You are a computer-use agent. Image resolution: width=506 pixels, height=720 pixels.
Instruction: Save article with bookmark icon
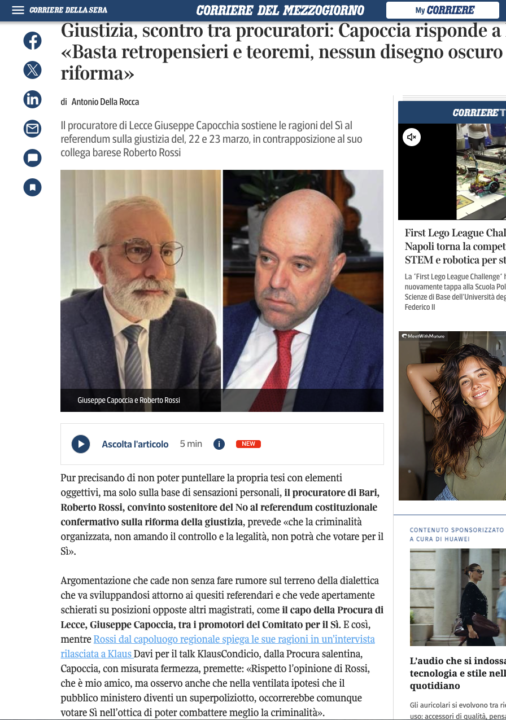(32, 187)
